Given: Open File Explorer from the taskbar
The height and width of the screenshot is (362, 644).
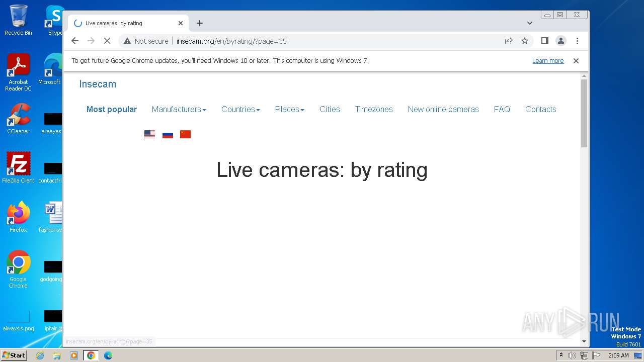Looking at the screenshot, I should point(57,355).
